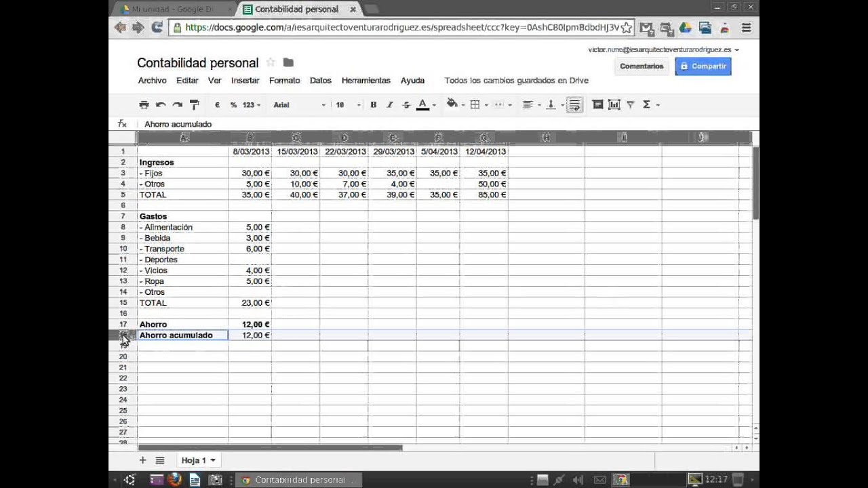Print the spreadsheet with the printer icon

pyautogui.click(x=144, y=104)
